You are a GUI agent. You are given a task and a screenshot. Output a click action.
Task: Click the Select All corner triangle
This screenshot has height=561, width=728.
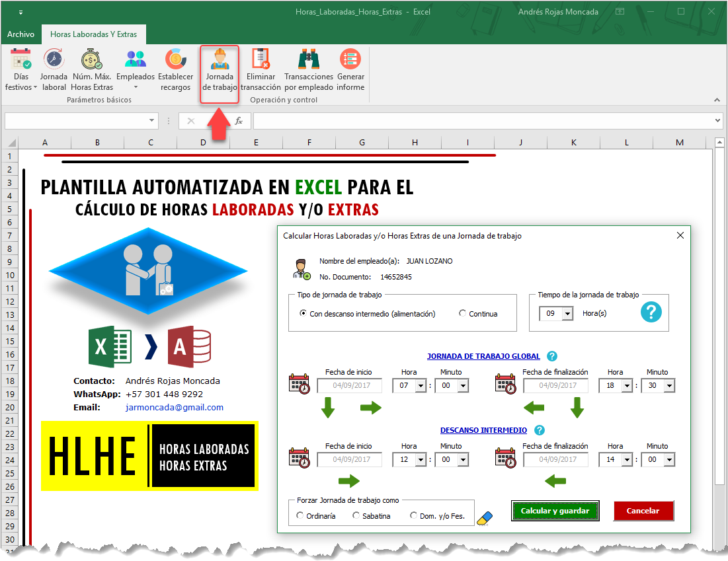[x=12, y=143]
